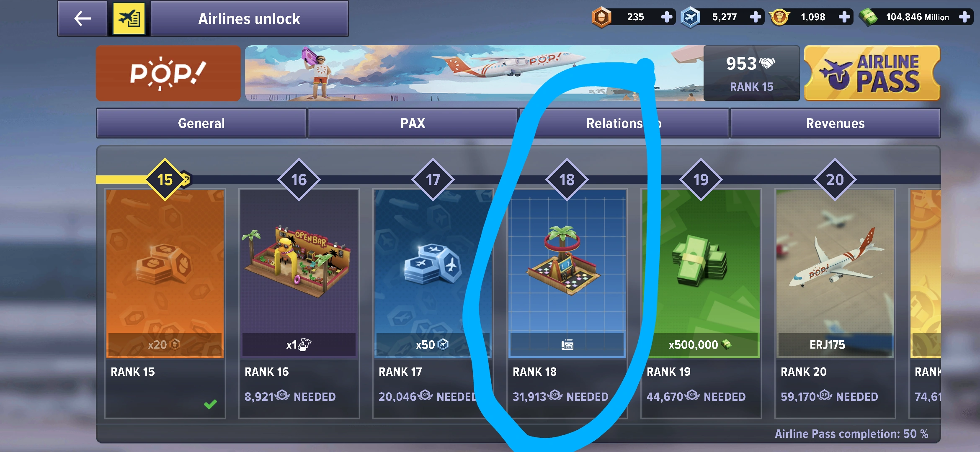Viewport: 980px width, 452px height.
Task: Open the yellow airline contracts icon
Action: pos(129,18)
